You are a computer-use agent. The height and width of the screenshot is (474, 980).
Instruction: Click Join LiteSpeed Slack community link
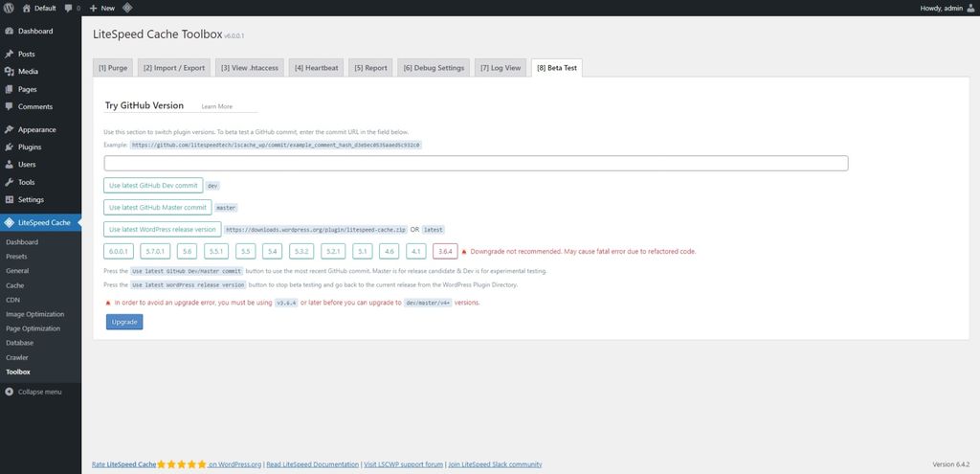[495, 464]
